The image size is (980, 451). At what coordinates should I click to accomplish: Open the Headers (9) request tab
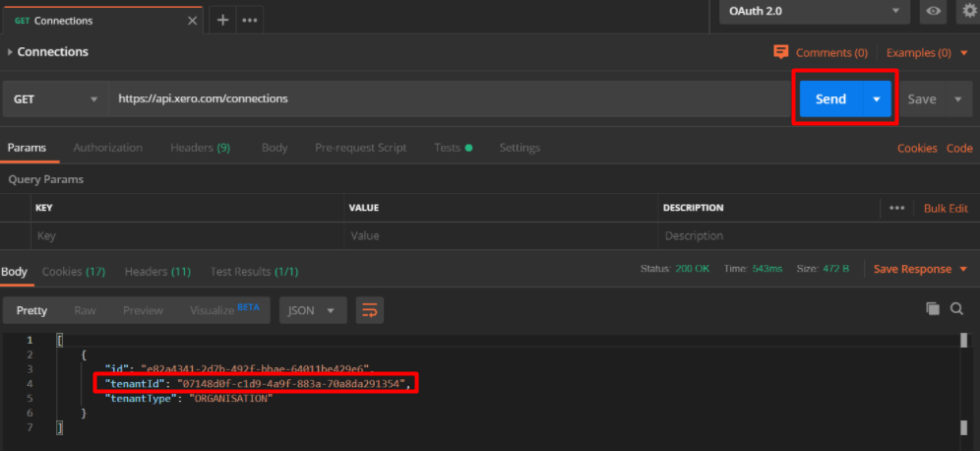coord(200,148)
